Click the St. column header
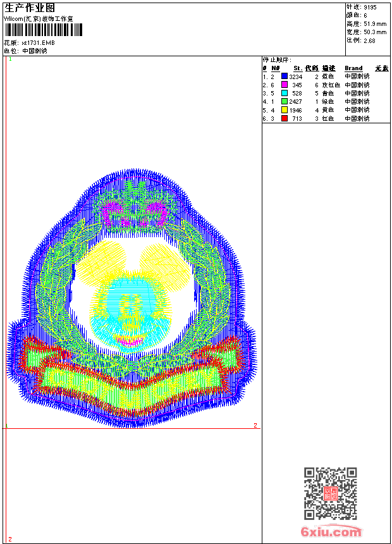Image resolution: width=392 pixels, height=544 pixels. click(x=298, y=68)
